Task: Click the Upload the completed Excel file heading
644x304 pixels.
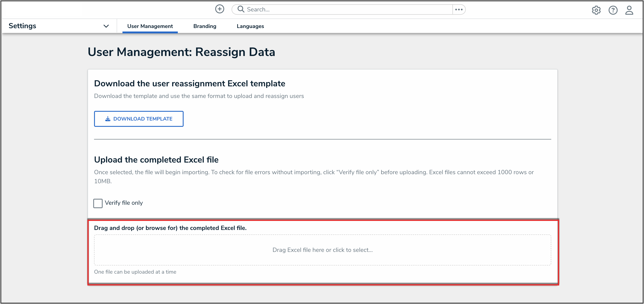Action: pyautogui.click(x=156, y=160)
